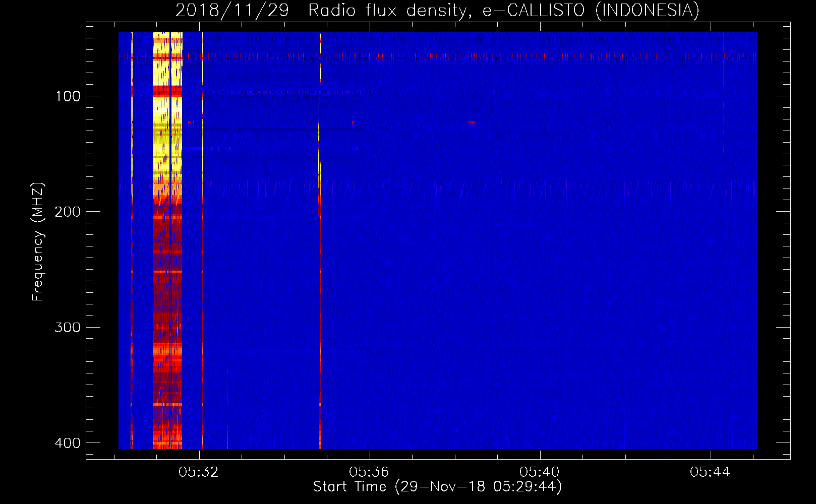Click the '400' frequency tick label

click(68, 443)
